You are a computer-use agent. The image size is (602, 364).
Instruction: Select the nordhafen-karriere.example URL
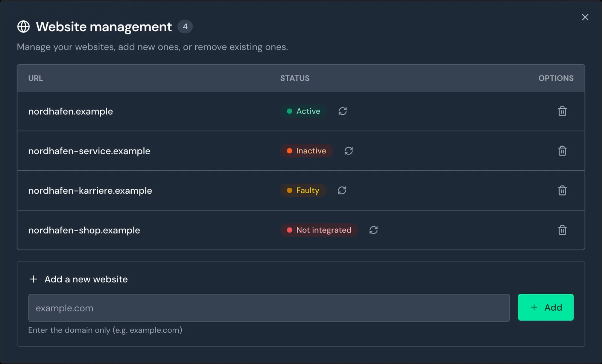[x=90, y=191]
